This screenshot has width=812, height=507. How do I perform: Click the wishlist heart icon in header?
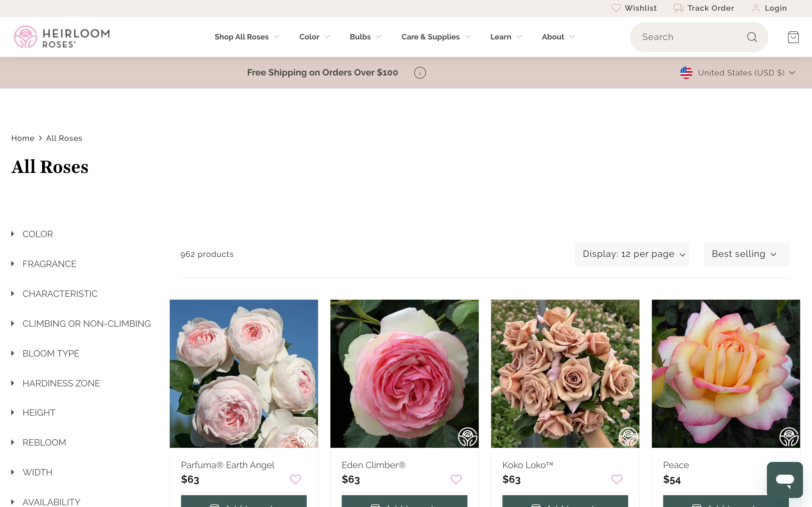pos(616,8)
